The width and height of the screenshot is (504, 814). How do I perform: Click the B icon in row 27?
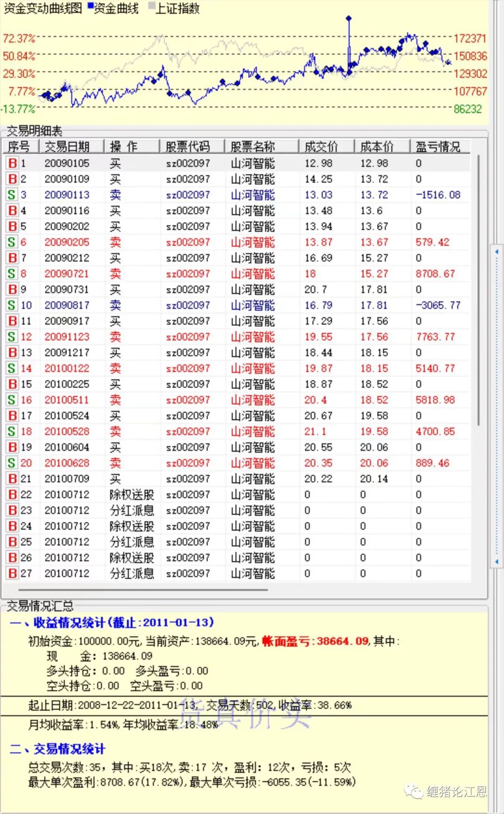tap(13, 573)
